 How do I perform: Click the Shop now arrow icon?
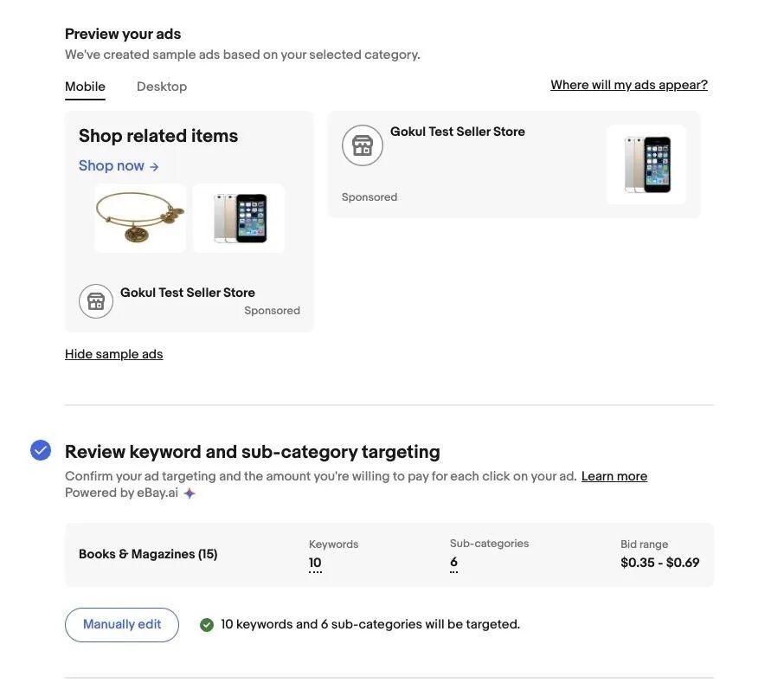154,166
